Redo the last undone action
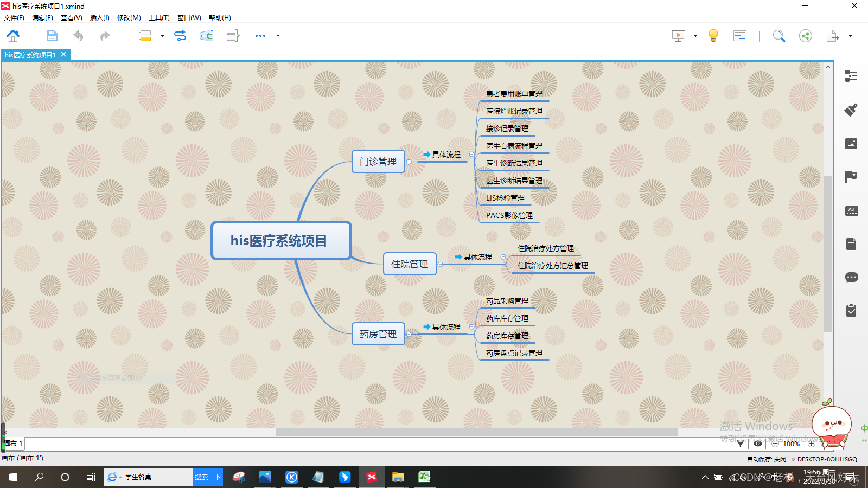The width and height of the screenshot is (868, 488). tap(105, 36)
